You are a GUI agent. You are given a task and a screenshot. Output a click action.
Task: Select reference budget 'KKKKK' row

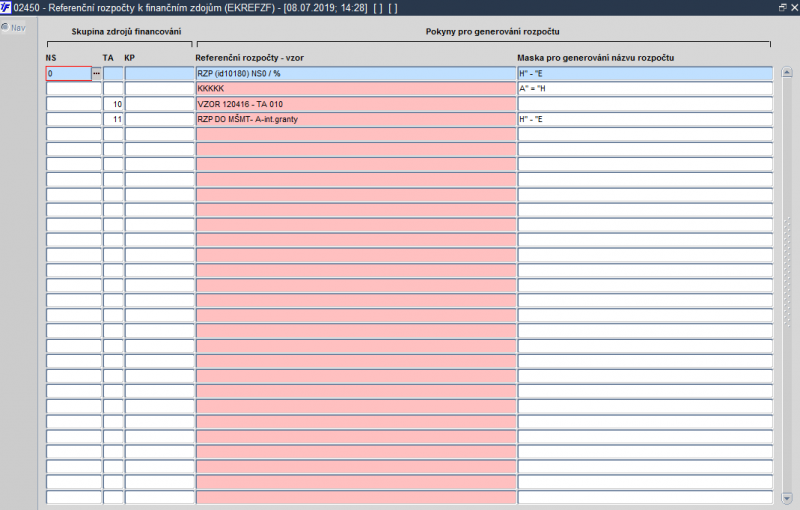(356, 89)
